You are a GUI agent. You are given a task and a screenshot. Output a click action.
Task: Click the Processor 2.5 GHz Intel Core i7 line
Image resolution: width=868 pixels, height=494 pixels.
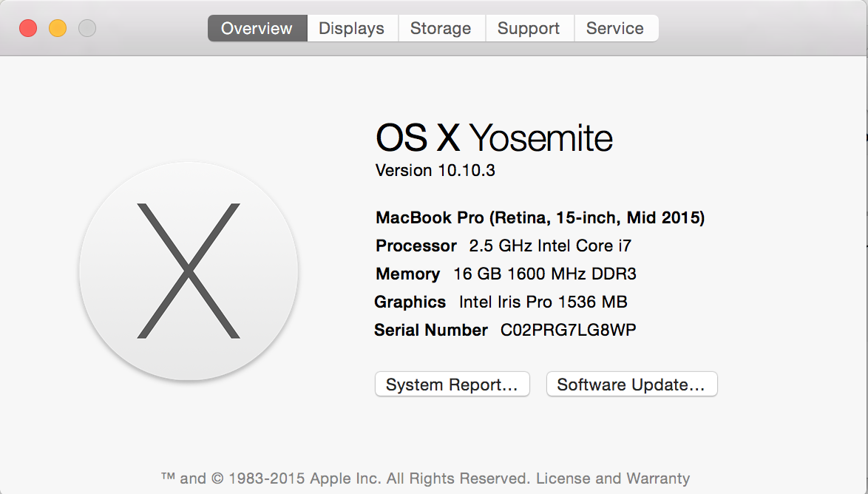tap(503, 246)
